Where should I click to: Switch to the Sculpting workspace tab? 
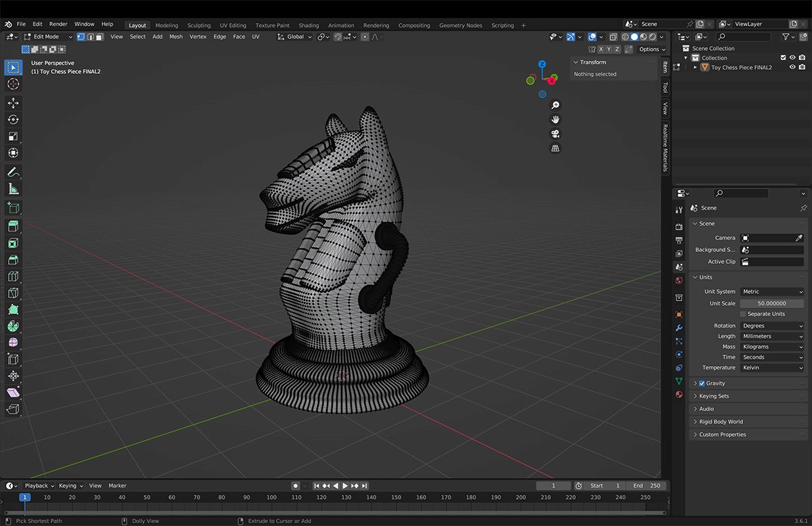pos(199,25)
